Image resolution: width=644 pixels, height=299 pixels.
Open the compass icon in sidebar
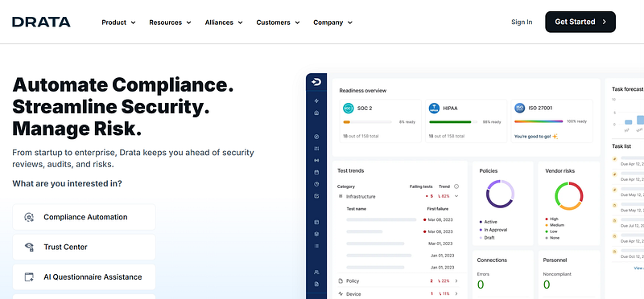point(316,137)
